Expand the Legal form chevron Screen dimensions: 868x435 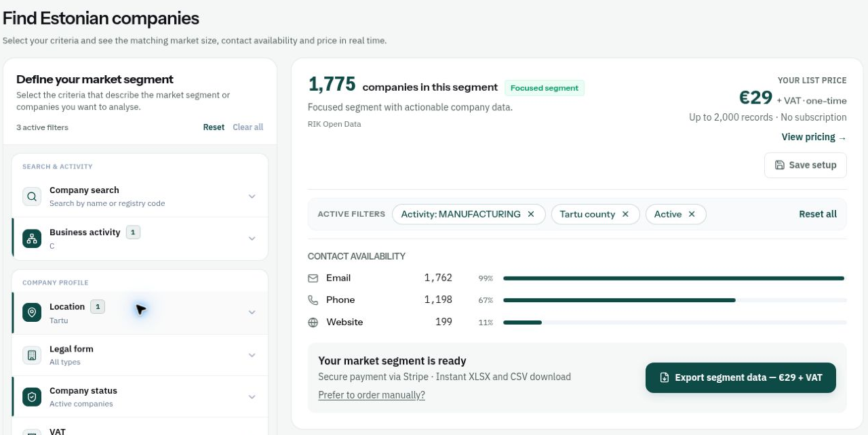coord(252,355)
